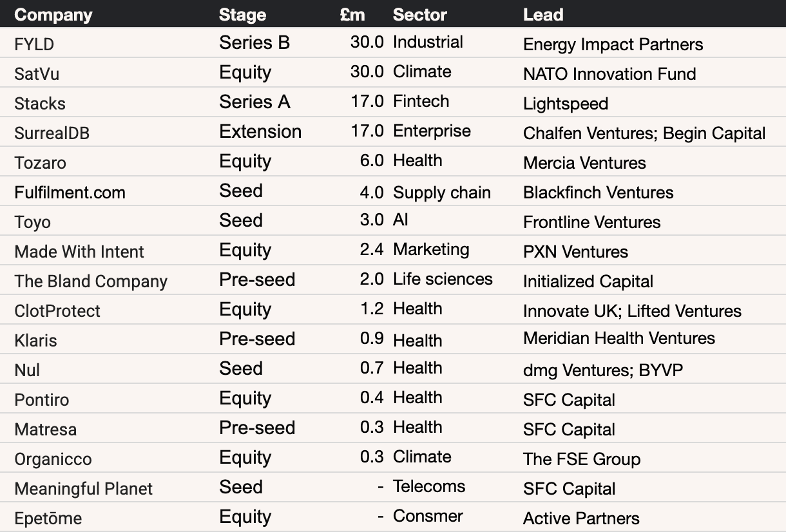Click the ClotProtect company cell

pyautogui.click(x=57, y=311)
